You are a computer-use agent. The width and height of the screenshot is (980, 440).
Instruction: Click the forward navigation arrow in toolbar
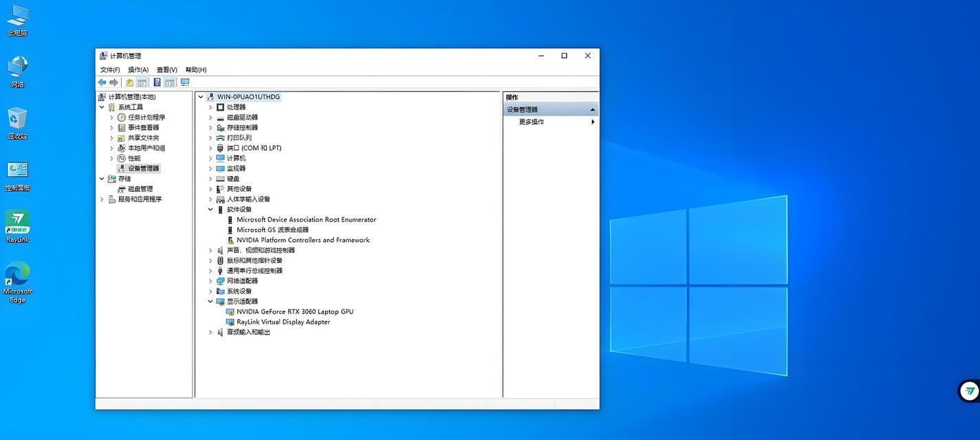111,80
